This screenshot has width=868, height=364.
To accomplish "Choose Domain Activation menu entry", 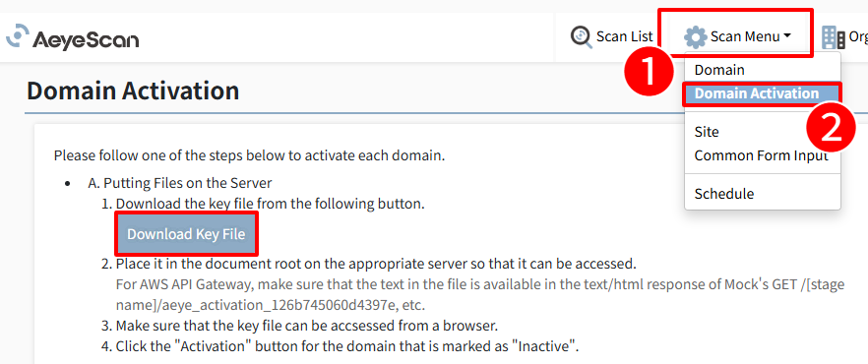I will pos(762,93).
